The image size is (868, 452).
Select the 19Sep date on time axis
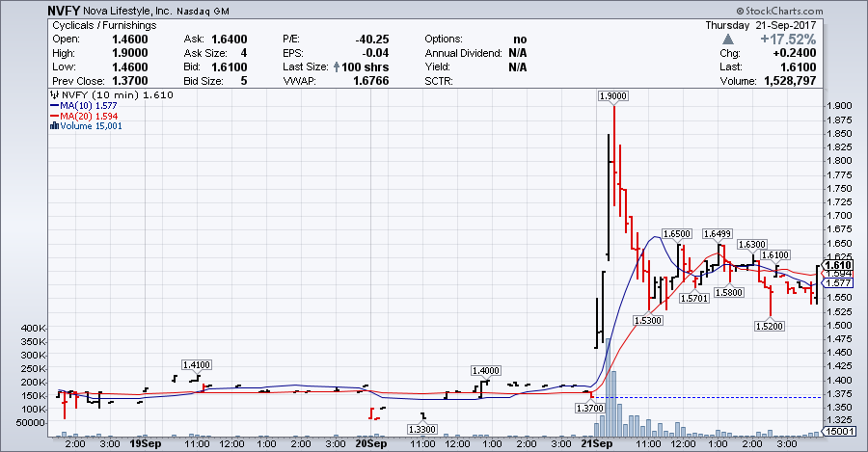pos(145,444)
